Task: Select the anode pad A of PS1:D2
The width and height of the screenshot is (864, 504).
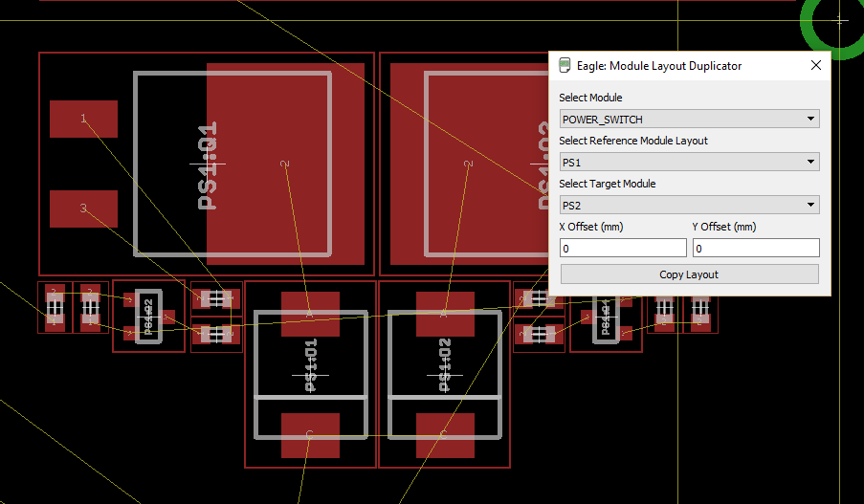Action: point(445,314)
